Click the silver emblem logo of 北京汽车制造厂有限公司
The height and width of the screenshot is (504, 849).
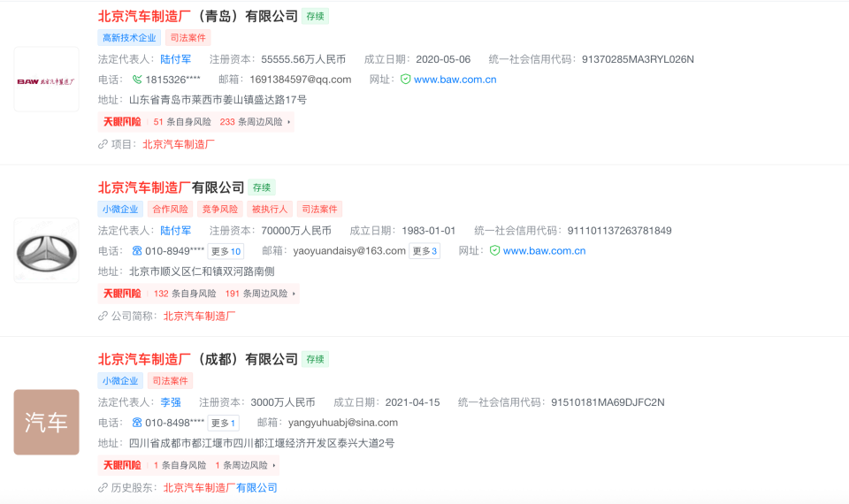coord(46,251)
